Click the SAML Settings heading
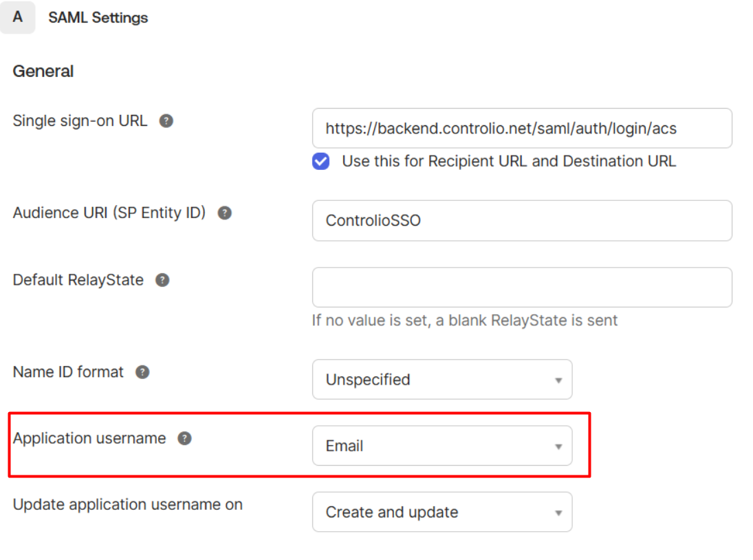 [98, 18]
